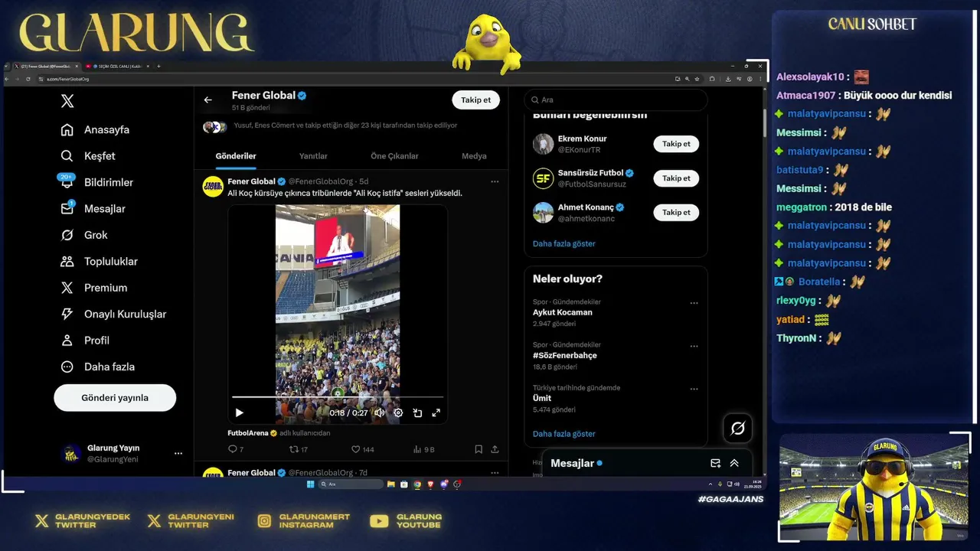Follow Sansürsüz Futbol
Screen dimensions: 980x551
pos(676,178)
